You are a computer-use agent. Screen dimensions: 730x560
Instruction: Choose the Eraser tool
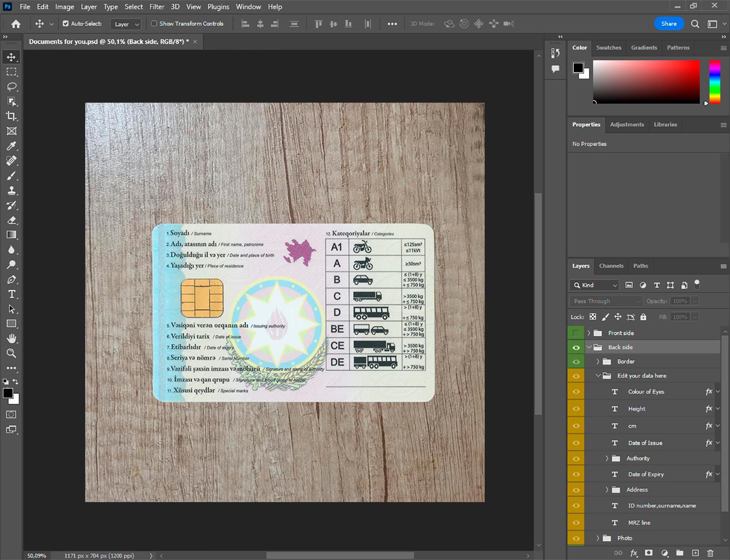(11, 220)
